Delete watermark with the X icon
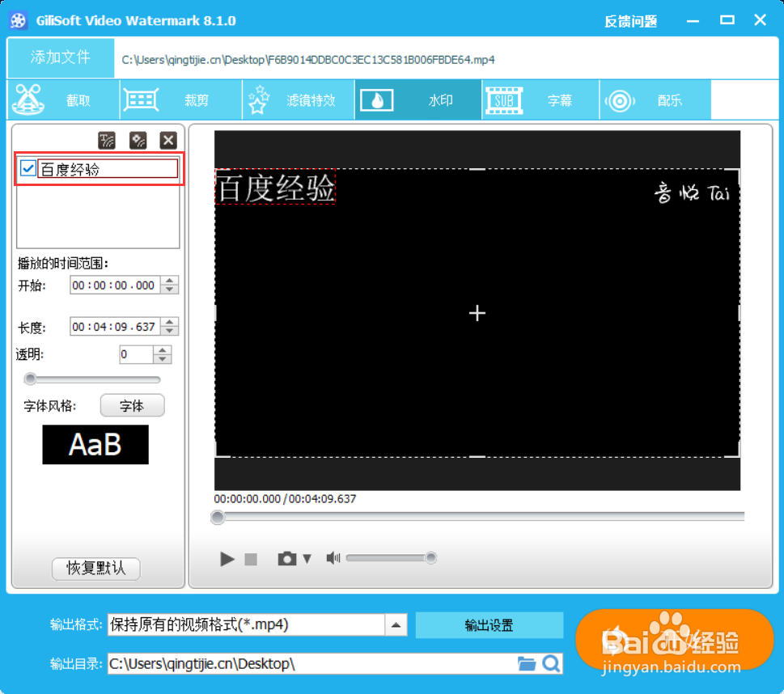Image resolution: width=784 pixels, height=694 pixels. [168, 141]
